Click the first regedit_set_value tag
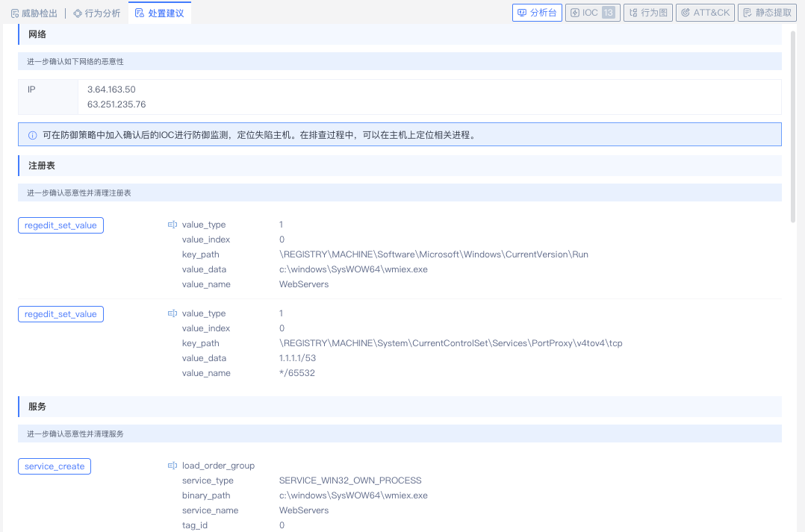This screenshot has width=805, height=532. 60,225
